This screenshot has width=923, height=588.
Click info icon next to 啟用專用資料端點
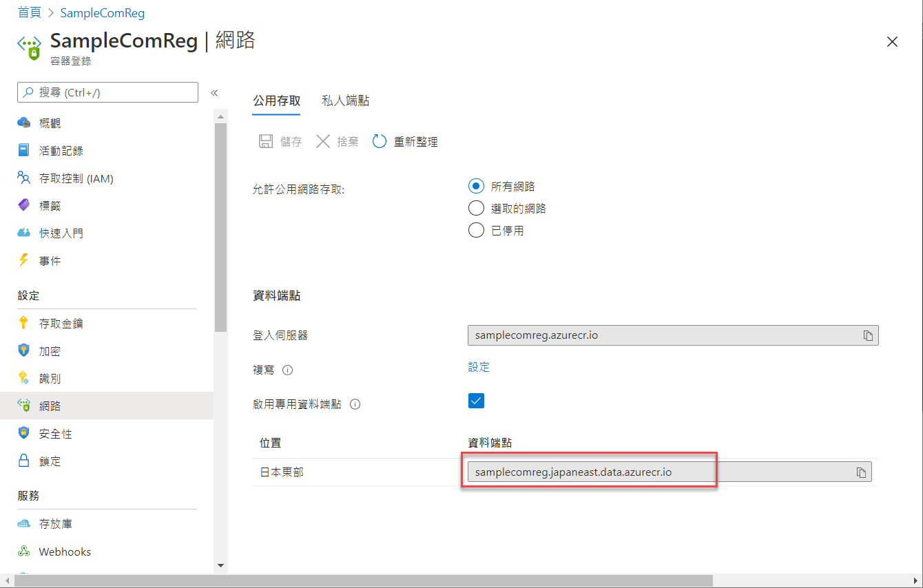coord(355,404)
